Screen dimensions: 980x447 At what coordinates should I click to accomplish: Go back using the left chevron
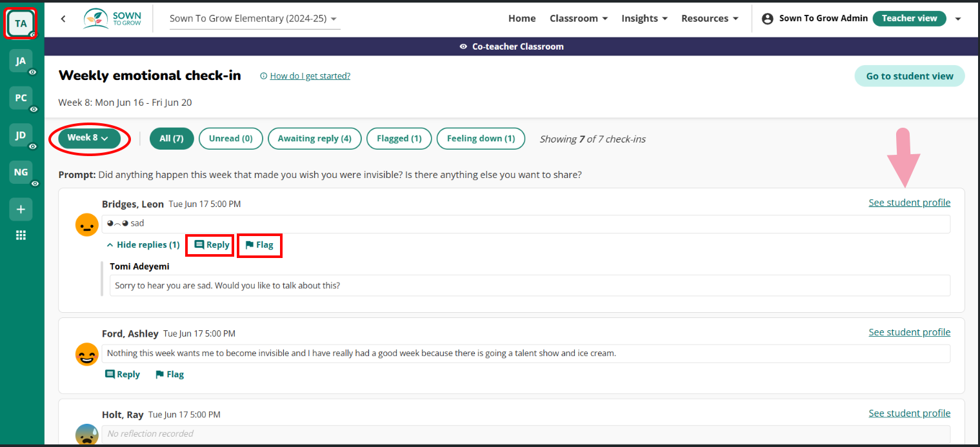coord(63,19)
